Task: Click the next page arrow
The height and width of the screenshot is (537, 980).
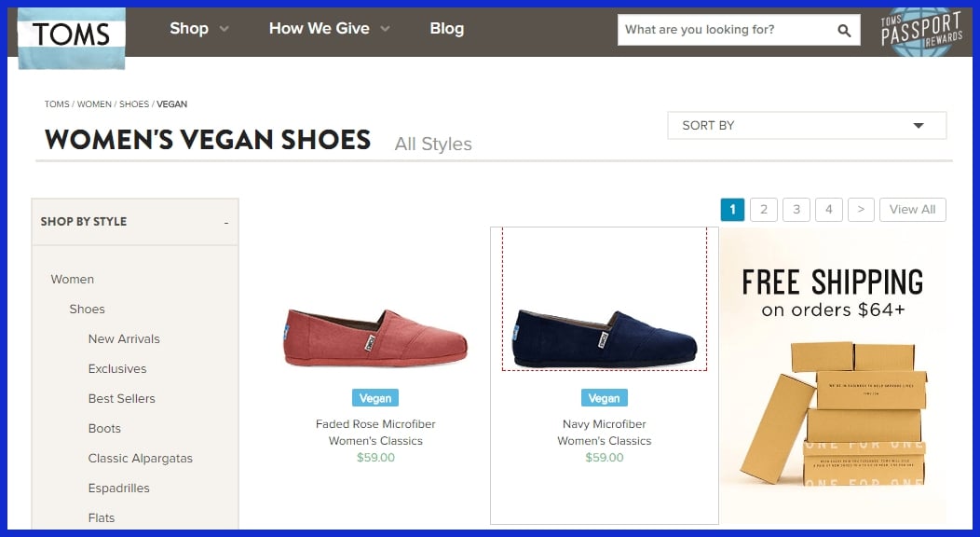Action: tap(861, 209)
